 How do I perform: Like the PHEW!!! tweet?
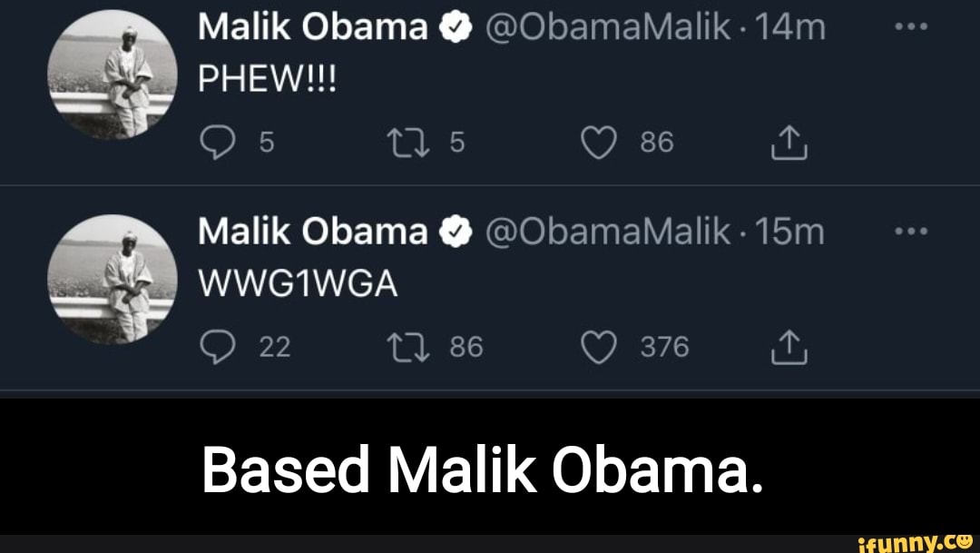[598, 143]
